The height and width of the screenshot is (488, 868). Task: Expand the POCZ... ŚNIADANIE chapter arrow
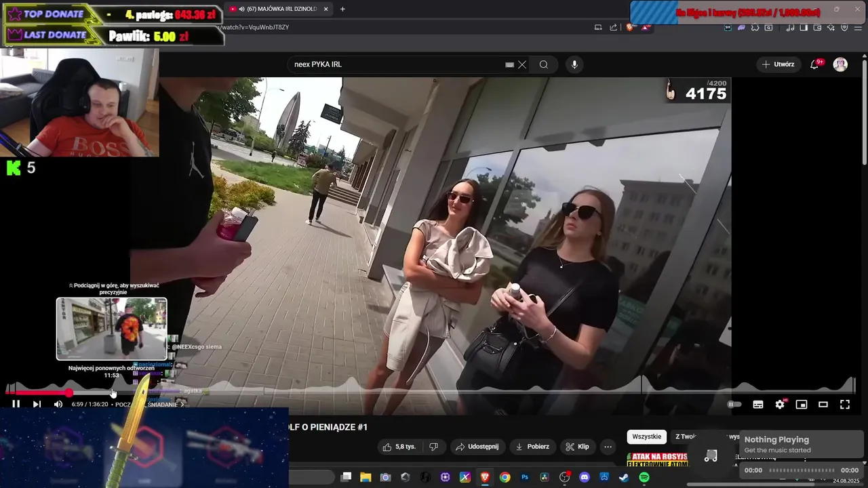(182, 405)
